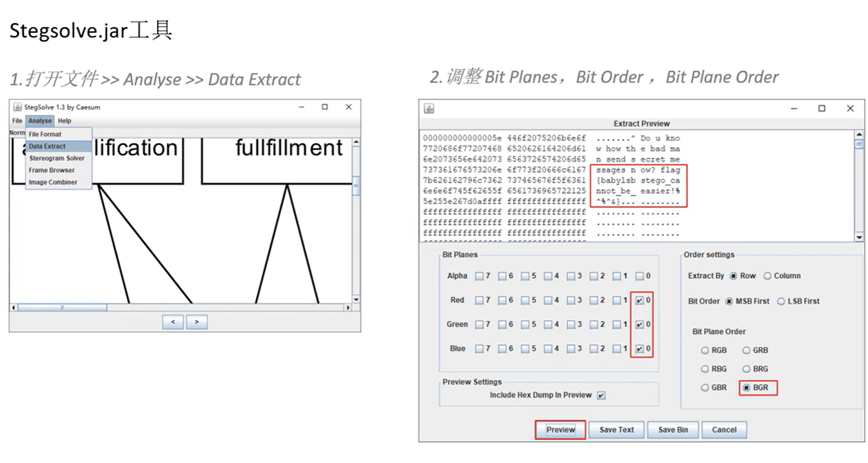Maximize the StegSolve 1.3 window
This screenshot has height=463, width=868.
325,107
